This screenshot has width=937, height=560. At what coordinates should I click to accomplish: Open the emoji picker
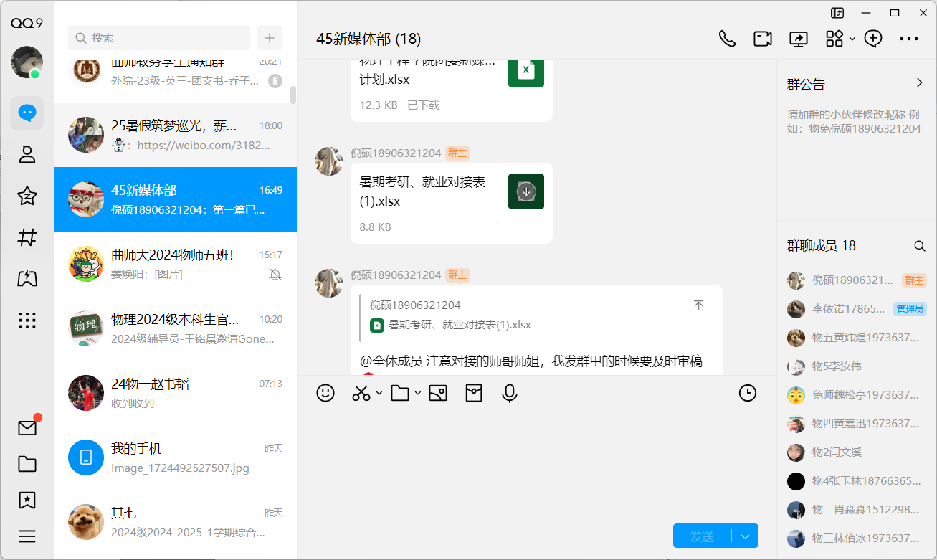(325, 393)
